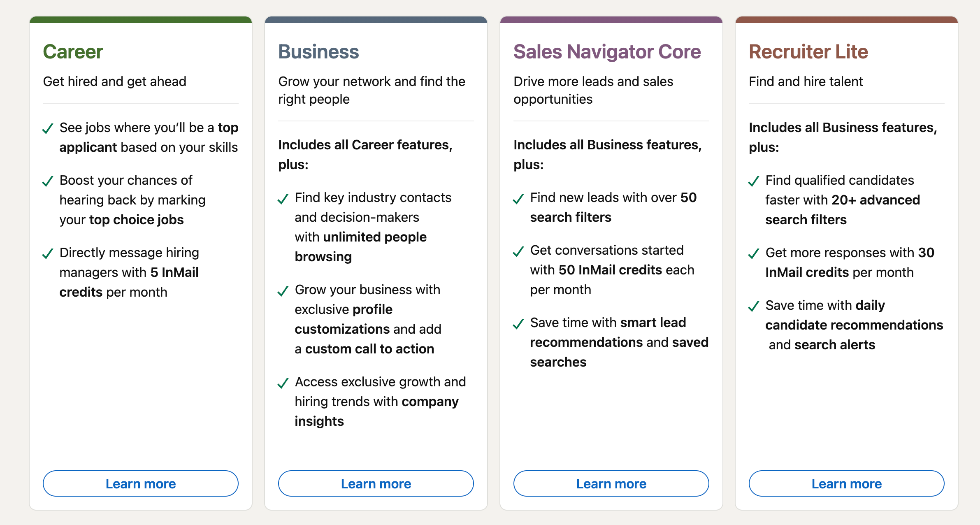This screenshot has height=525, width=980.
Task: Click checkmark next to unlimited people browsing
Action: click(x=283, y=199)
